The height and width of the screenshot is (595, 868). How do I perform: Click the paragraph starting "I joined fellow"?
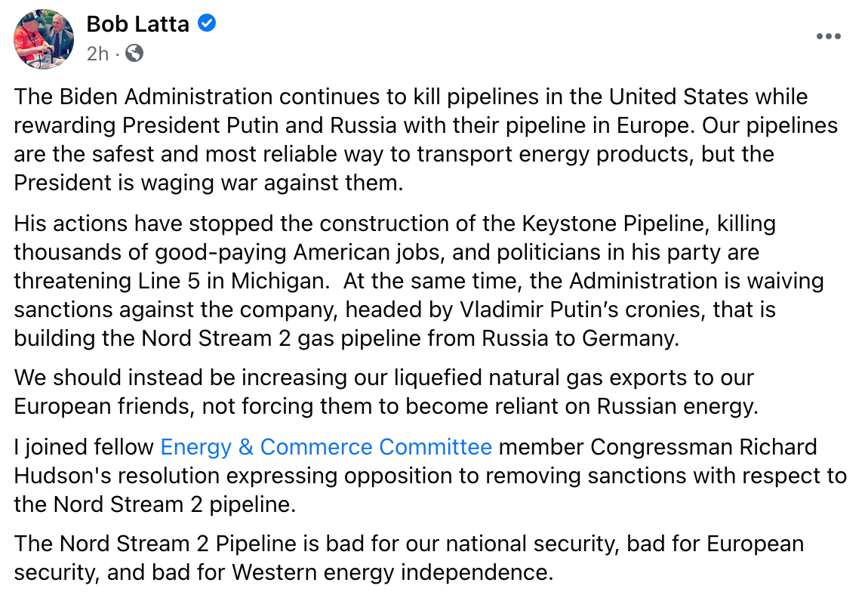click(x=429, y=476)
